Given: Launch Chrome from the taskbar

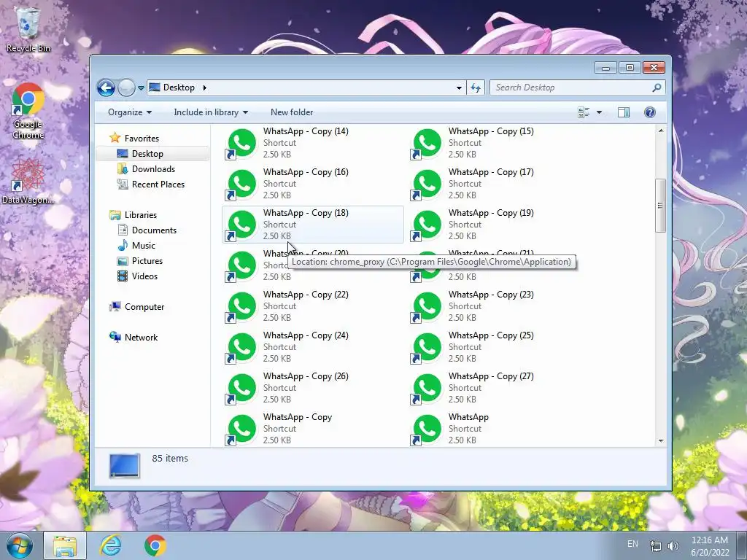Looking at the screenshot, I should (155, 545).
